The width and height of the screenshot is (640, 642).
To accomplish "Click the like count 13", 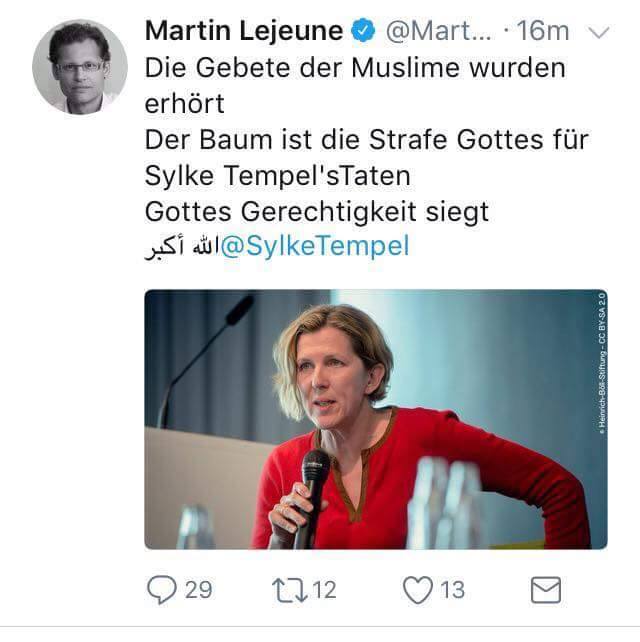I will pyautogui.click(x=452, y=590).
